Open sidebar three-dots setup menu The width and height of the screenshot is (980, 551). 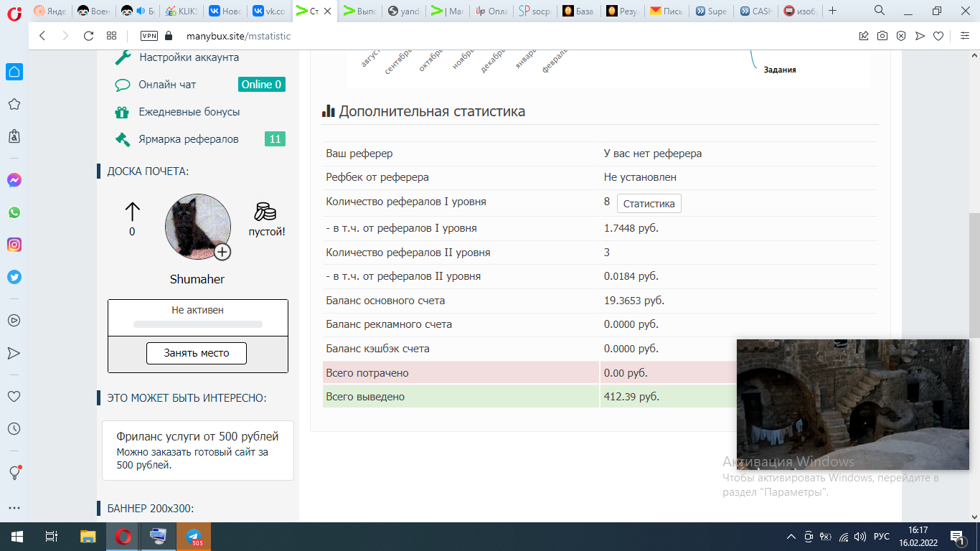[x=14, y=507]
